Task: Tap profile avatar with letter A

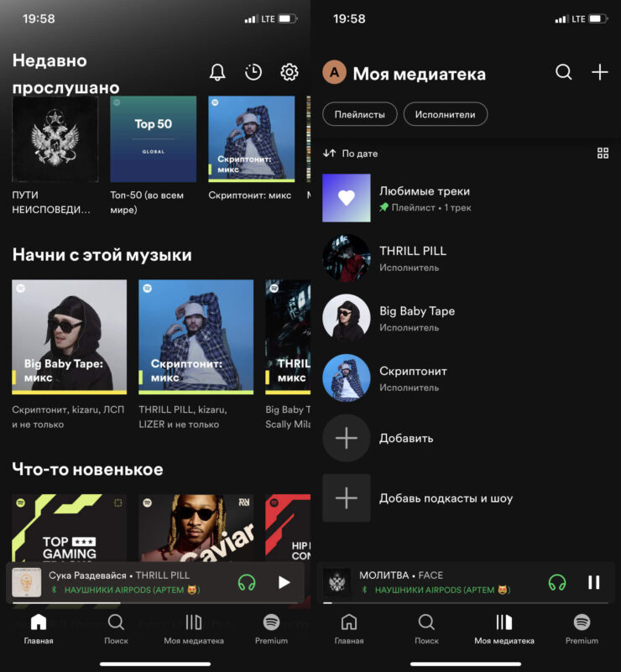Action: coord(334,73)
